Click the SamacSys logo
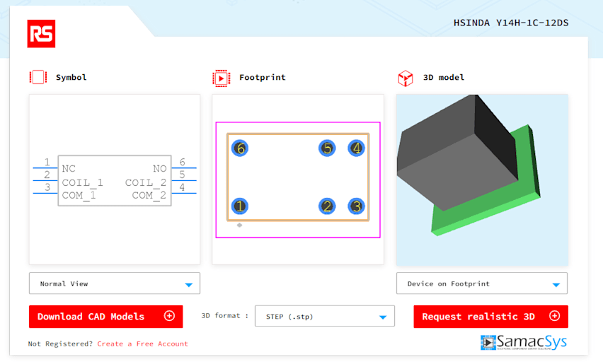 [x=524, y=342]
